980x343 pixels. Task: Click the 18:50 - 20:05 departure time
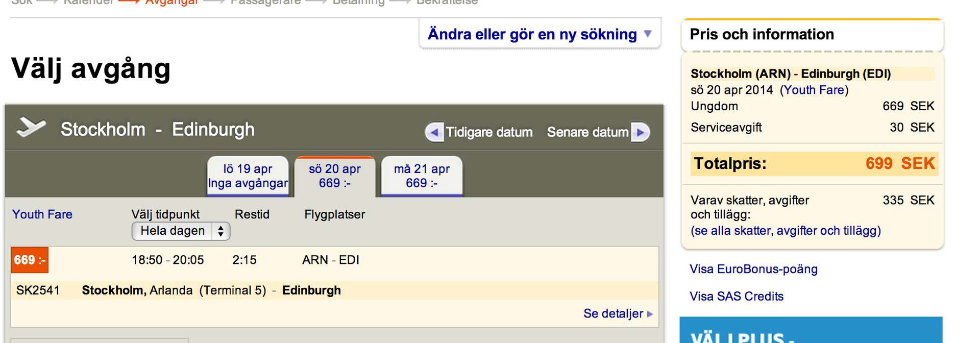(x=167, y=260)
